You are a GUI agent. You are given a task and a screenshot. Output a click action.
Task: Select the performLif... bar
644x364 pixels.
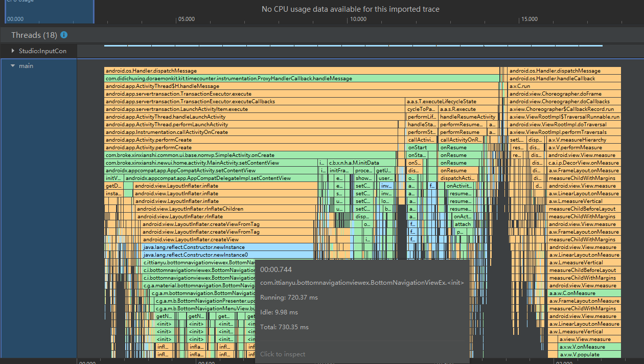[x=421, y=117]
